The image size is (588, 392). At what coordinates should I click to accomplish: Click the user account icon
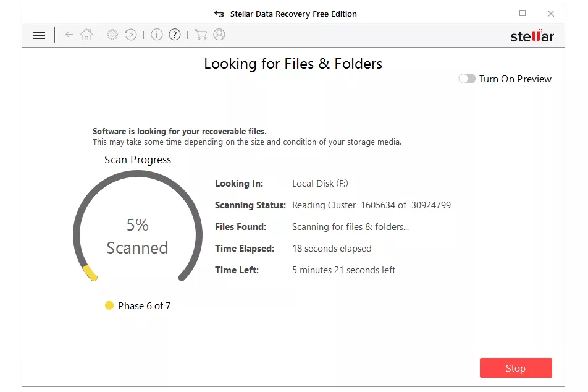[x=219, y=35]
